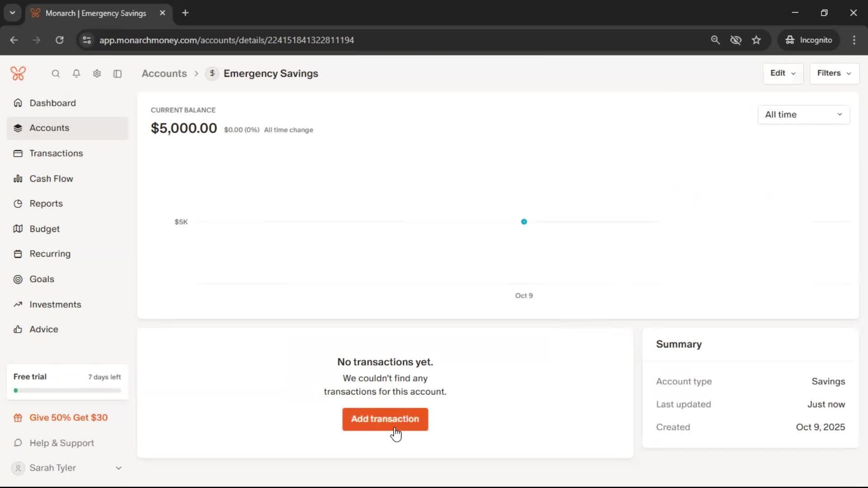Open search with the magnifier icon
Viewport: 868px width, 488px height.
pos(56,74)
